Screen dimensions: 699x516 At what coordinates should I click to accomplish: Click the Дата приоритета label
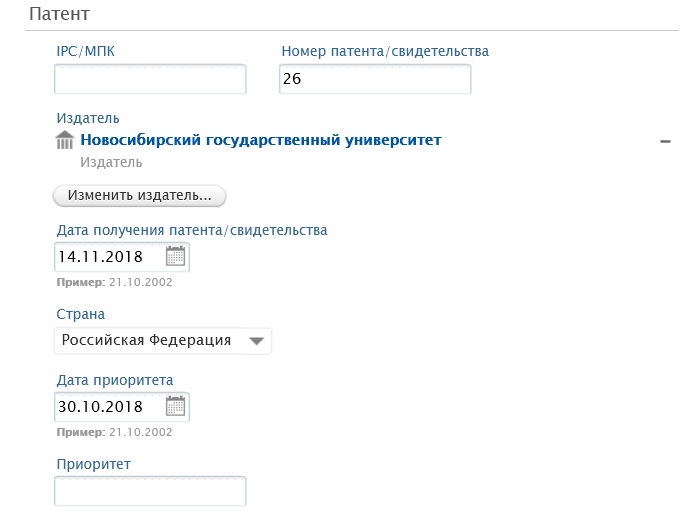pyautogui.click(x=115, y=380)
